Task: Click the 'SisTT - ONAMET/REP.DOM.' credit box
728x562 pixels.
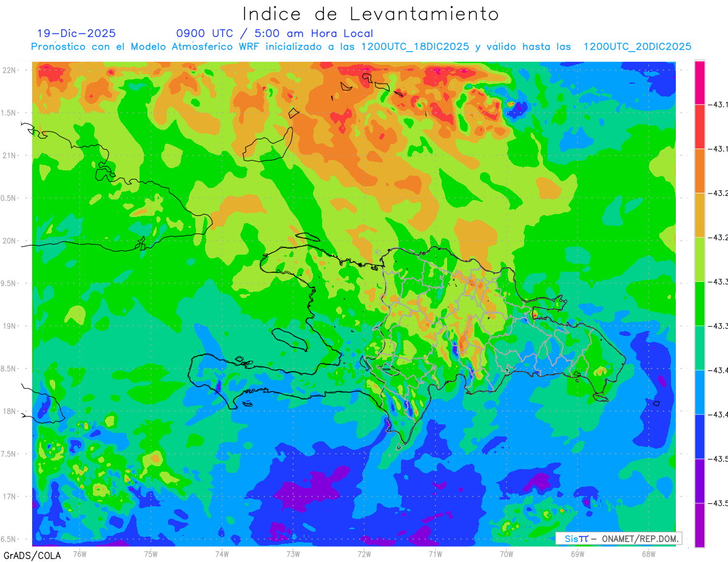Action: pos(619,538)
